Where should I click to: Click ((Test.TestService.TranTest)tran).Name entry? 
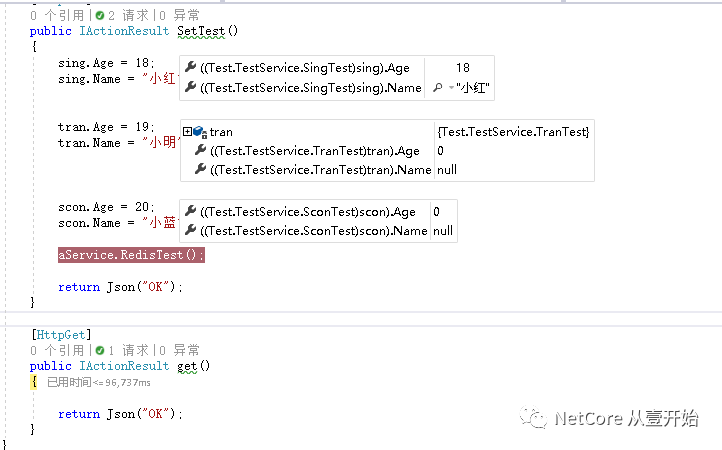[x=320, y=169]
